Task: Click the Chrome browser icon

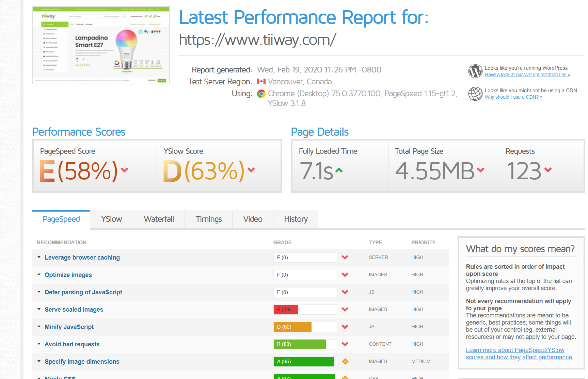Action: (261, 94)
